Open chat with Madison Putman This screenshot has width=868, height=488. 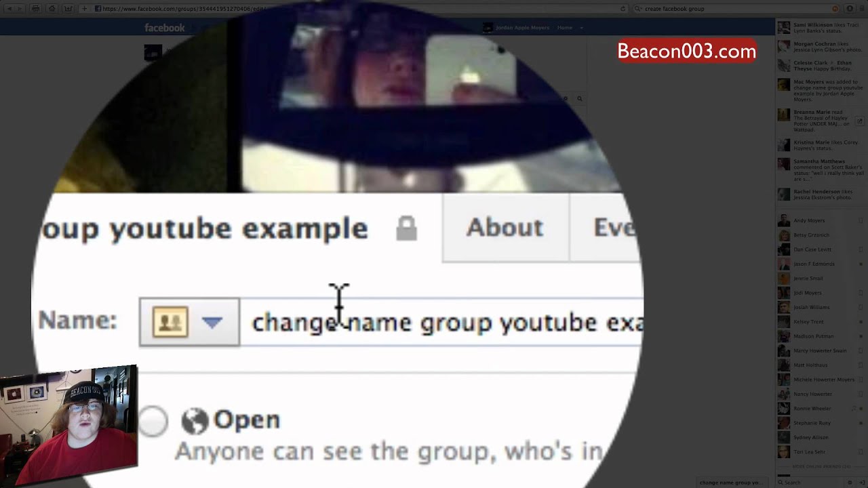click(x=821, y=336)
